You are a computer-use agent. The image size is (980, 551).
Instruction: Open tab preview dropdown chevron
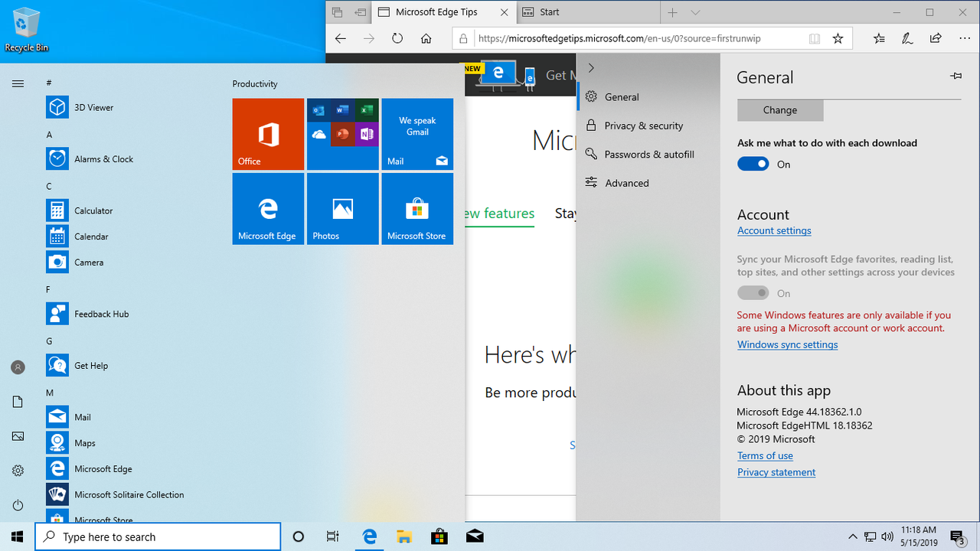(x=695, y=12)
